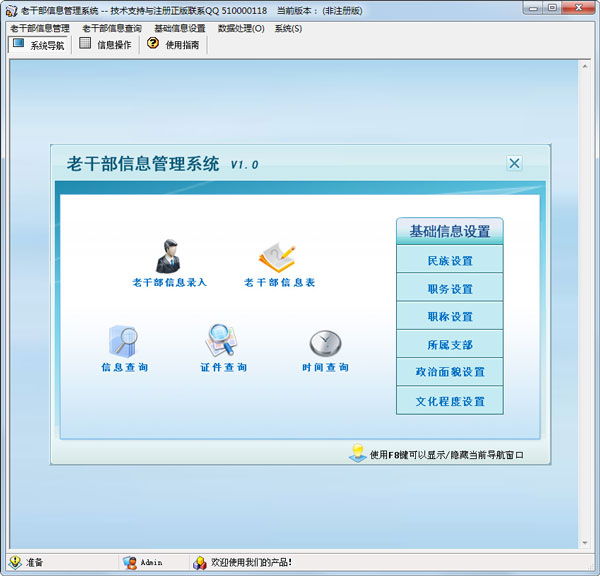
Task: Minimize the application window
Action: (533, 8)
